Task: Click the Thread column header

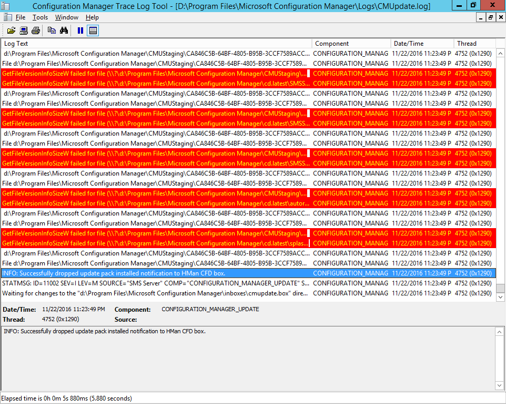Action: pyautogui.click(x=474, y=44)
